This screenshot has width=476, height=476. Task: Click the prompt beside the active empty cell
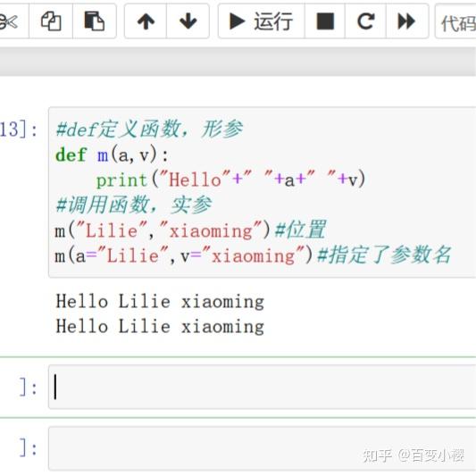pos(29,388)
